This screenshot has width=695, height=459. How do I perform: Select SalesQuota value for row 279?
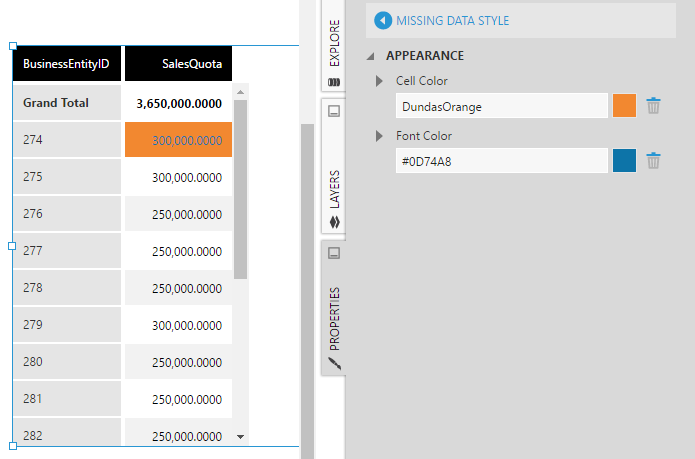(x=178, y=325)
